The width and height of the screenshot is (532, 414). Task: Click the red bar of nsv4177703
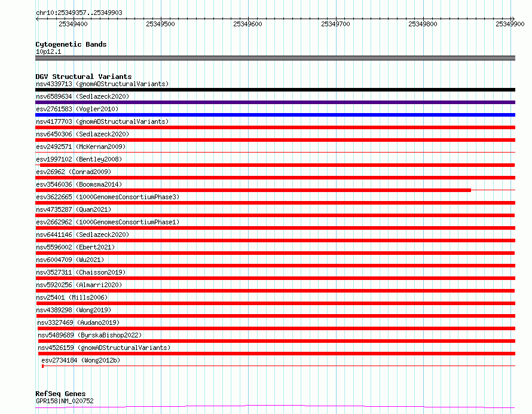point(275,127)
